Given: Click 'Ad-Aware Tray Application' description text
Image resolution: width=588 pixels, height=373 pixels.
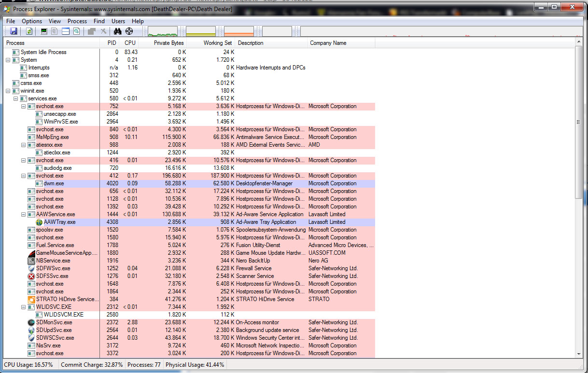Looking at the screenshot, I should pos(266,222).
